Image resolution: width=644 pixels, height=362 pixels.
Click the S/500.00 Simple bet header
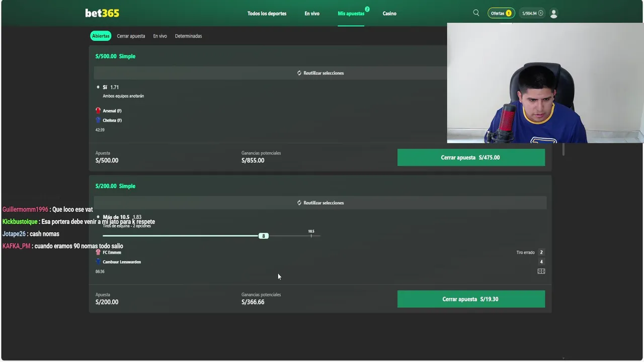point(115,56)
